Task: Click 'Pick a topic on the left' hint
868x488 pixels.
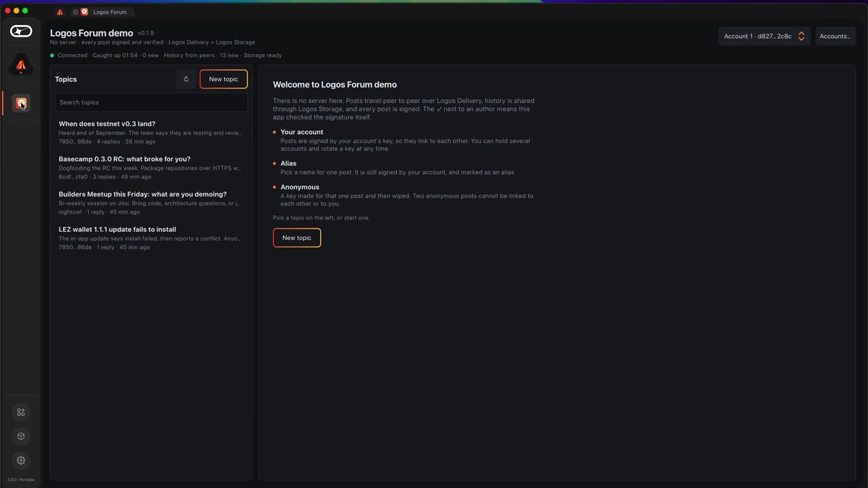Action: coord(321,218)
